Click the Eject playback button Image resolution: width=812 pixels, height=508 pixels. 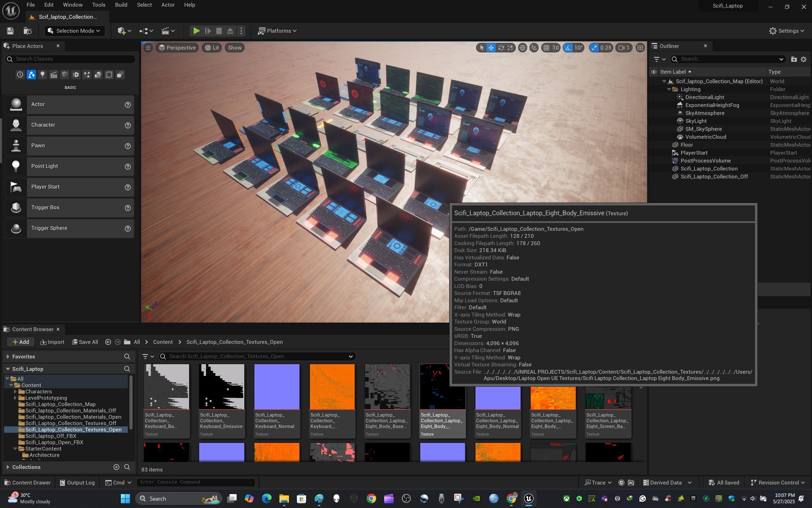[230, 31]
